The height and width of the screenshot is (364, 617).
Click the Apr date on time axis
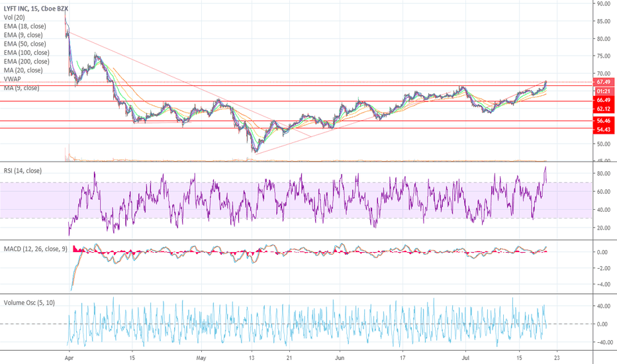pyautogui.click(x=69, y=358)
